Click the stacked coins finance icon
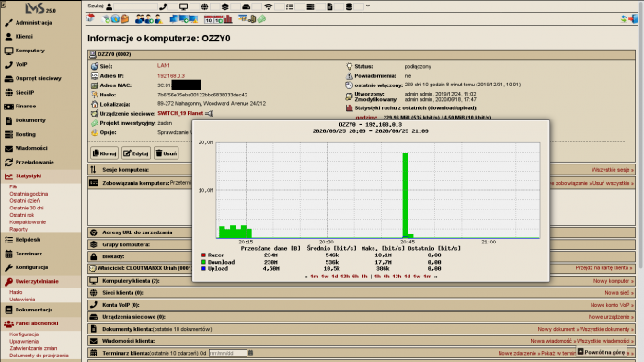Screen dimensions: 644x362 [252, 19]
